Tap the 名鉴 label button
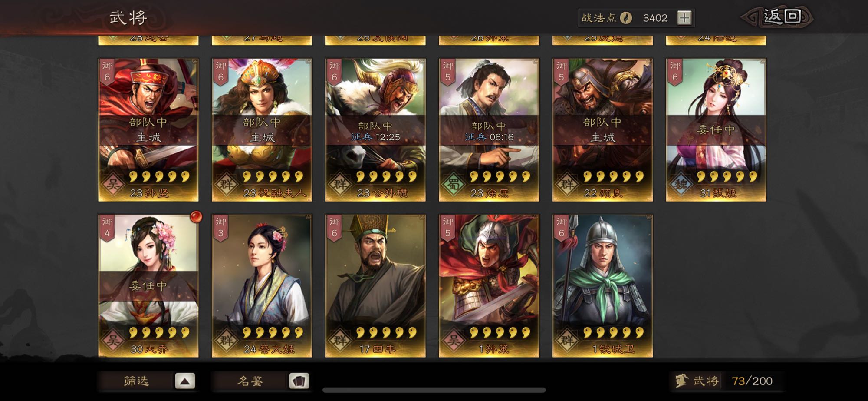 pyautogui.click(x=250, y=381)
